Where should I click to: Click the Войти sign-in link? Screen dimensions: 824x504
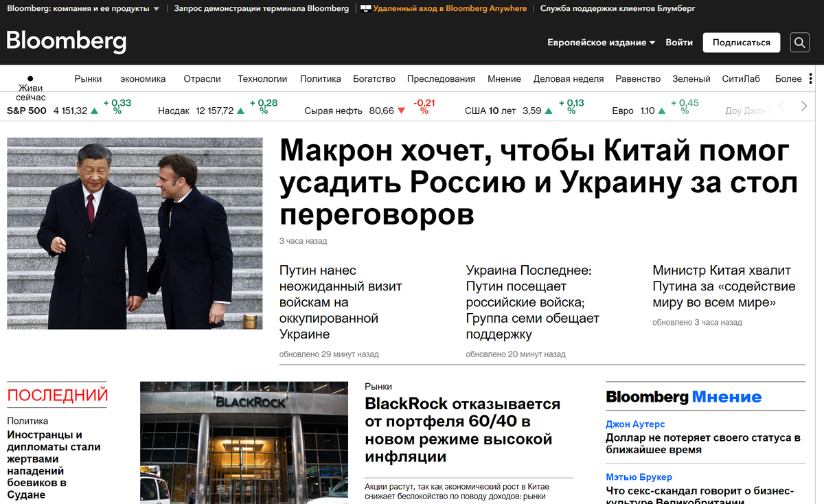pos(679,43)
